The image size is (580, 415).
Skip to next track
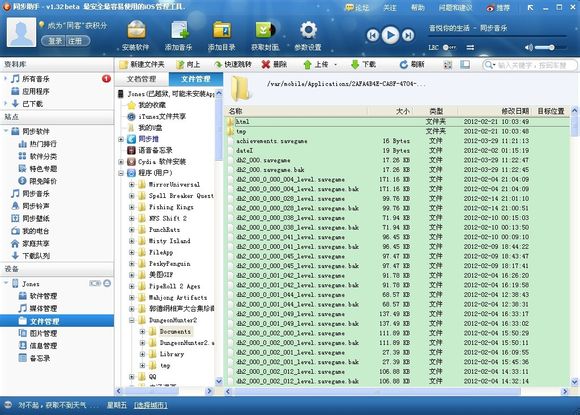408,36
